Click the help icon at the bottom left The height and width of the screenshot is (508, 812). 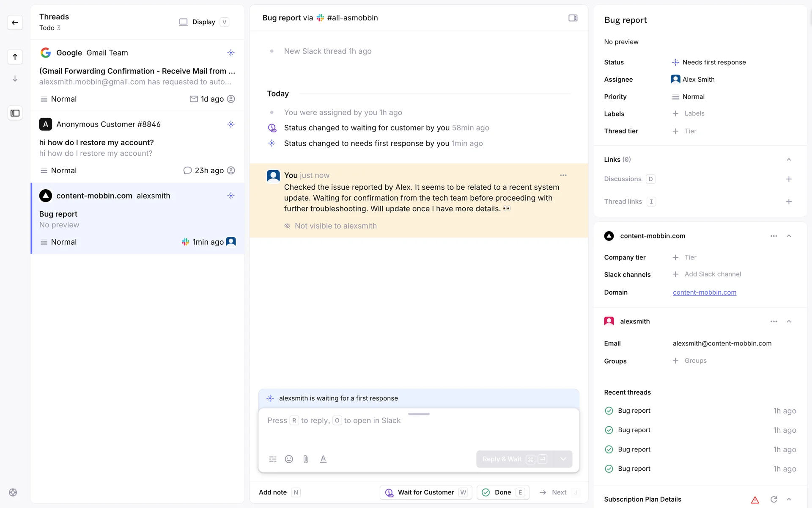click(x=13, y=492)
